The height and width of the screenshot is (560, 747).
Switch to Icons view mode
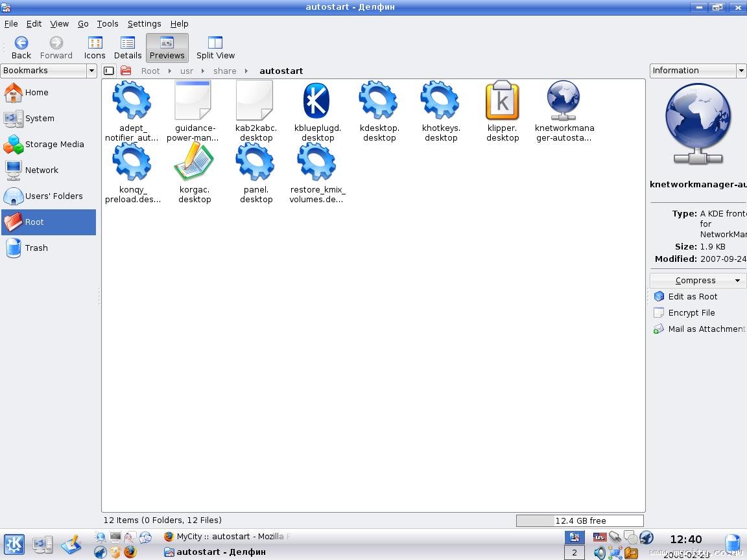coord(95,47)
